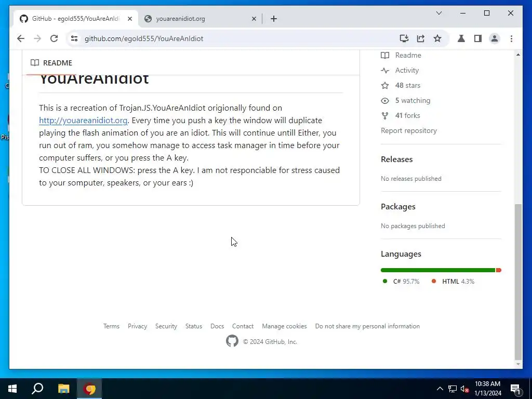Open the Status footer link
This screenshot has height=399, width=532.
194,326
